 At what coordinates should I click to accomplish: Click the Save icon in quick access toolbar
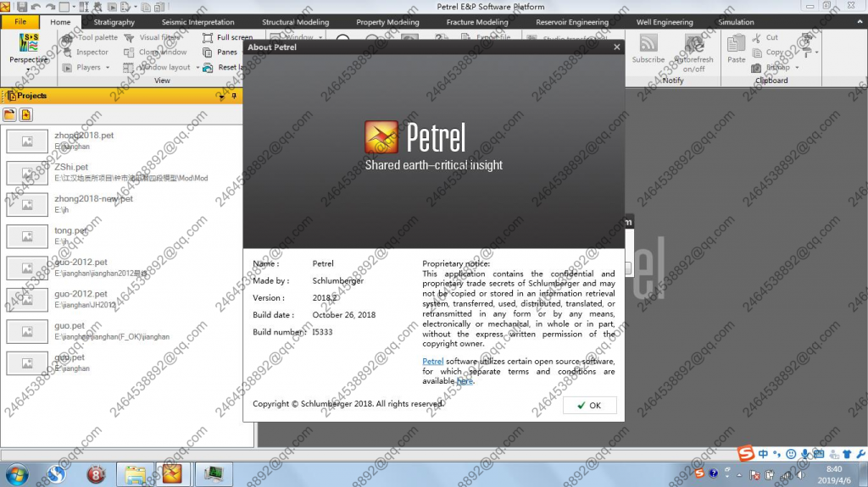tap(21, 7)
